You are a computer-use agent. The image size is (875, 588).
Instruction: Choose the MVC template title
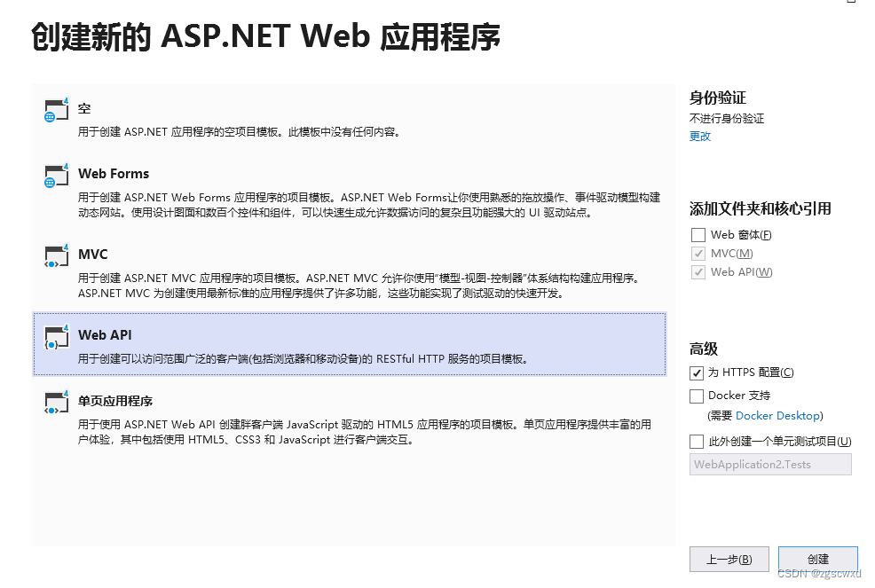(93, 255)
